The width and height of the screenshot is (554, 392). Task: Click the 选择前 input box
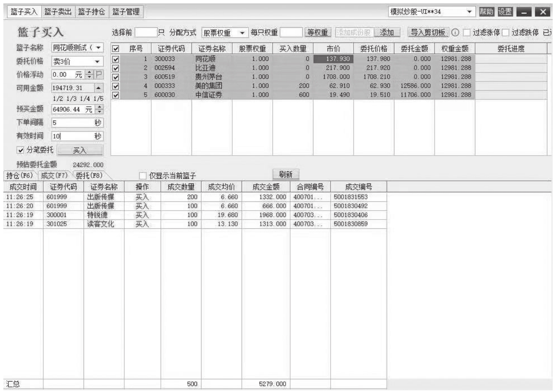click(145, 33)
